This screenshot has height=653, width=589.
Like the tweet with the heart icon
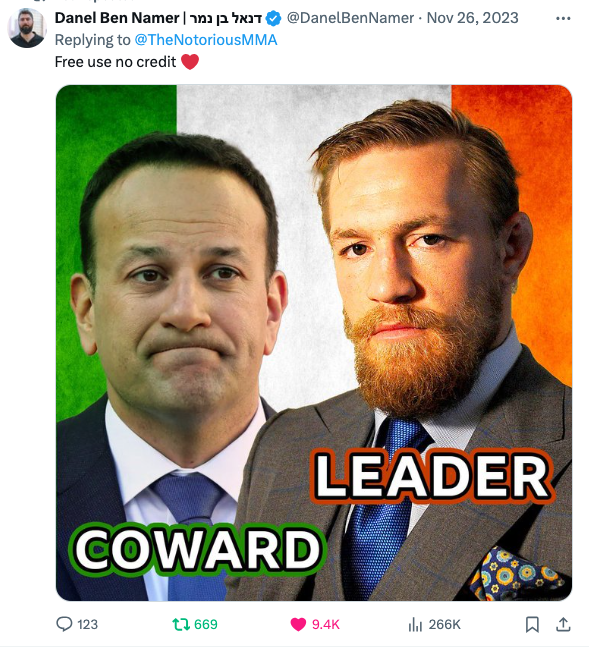point(298,624)
